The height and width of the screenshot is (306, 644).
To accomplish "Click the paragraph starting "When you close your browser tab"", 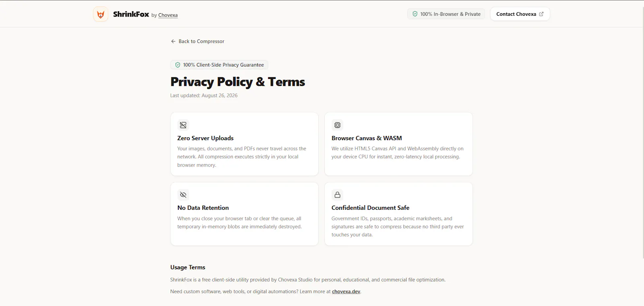I will [x=239, y=223].
